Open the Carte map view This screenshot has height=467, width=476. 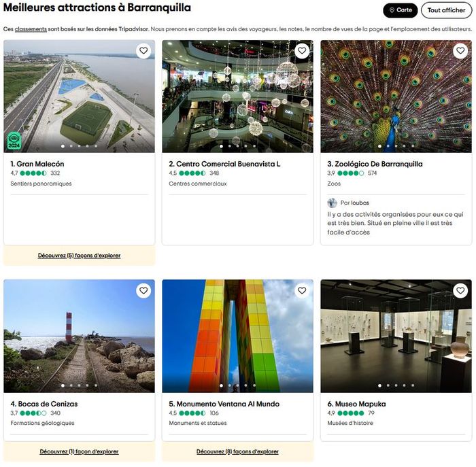[401, 10]
